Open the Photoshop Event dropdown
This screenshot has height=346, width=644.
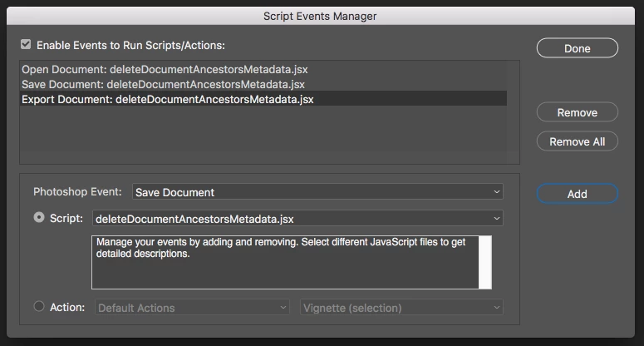[317, 192]
